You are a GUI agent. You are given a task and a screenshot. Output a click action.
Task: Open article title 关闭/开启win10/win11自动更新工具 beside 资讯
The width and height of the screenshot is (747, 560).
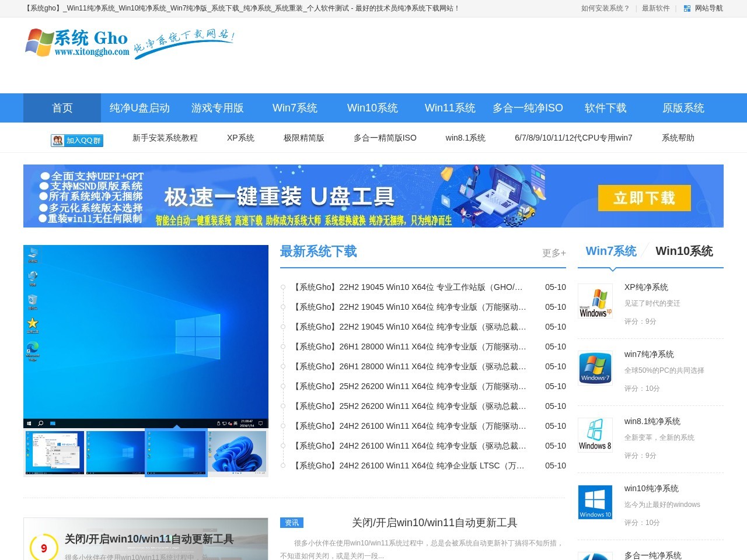tap(435, 523)
